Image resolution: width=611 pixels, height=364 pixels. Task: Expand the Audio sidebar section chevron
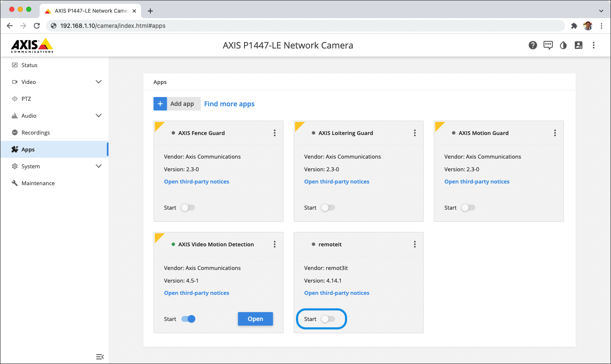[99, 116]
